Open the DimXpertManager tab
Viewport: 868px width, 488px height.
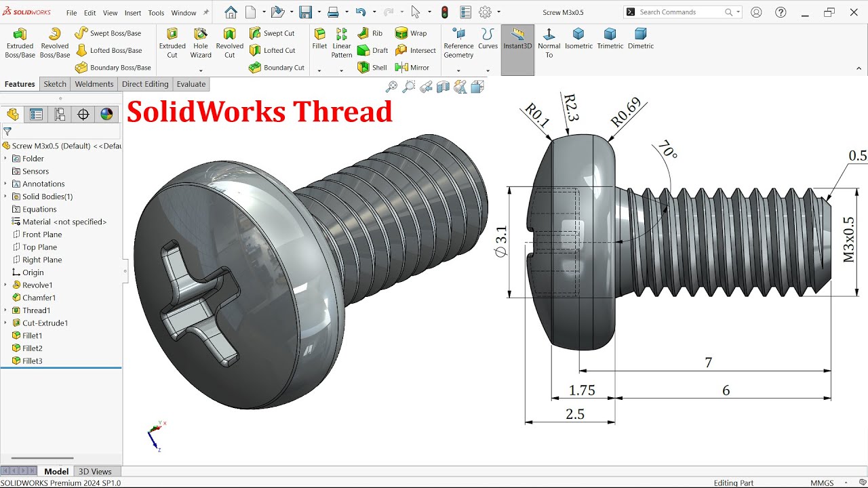click(x=83, y=114)
